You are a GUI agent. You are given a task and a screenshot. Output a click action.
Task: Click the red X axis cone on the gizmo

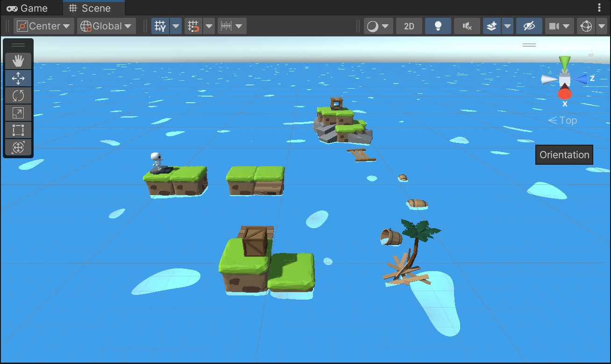pos(565,93)
